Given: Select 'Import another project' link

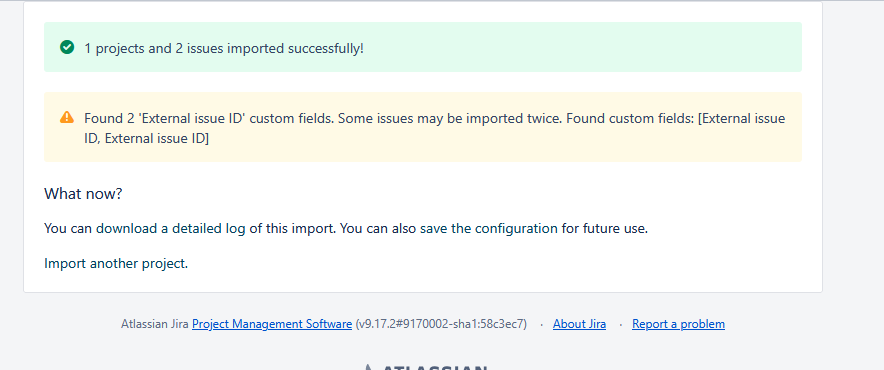Looking at the screenshot, I should click(114, 263).
